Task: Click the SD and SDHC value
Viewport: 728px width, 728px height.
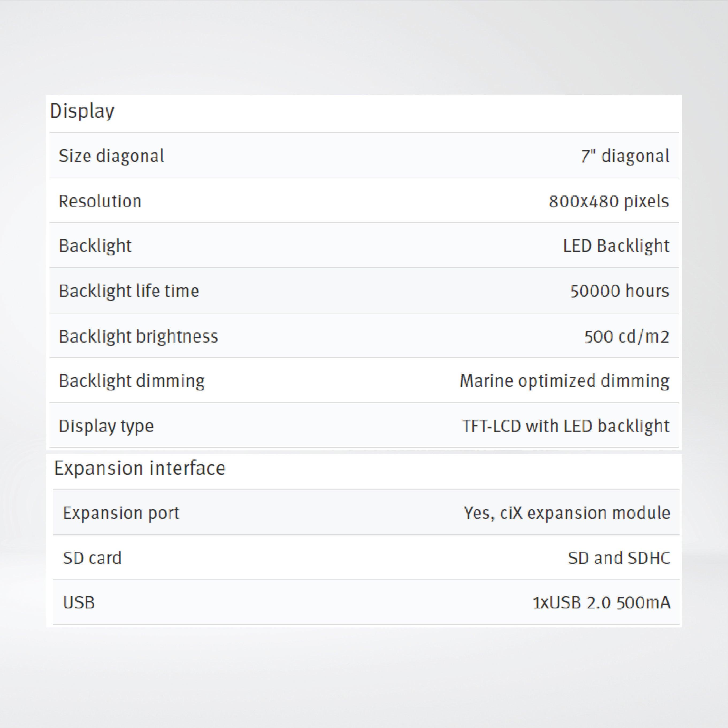Action: click(619, 558)
